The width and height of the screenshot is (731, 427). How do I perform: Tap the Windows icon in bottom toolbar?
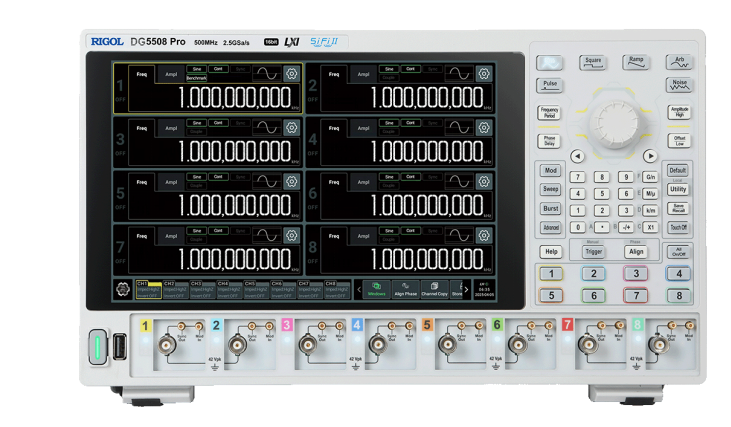377,289
